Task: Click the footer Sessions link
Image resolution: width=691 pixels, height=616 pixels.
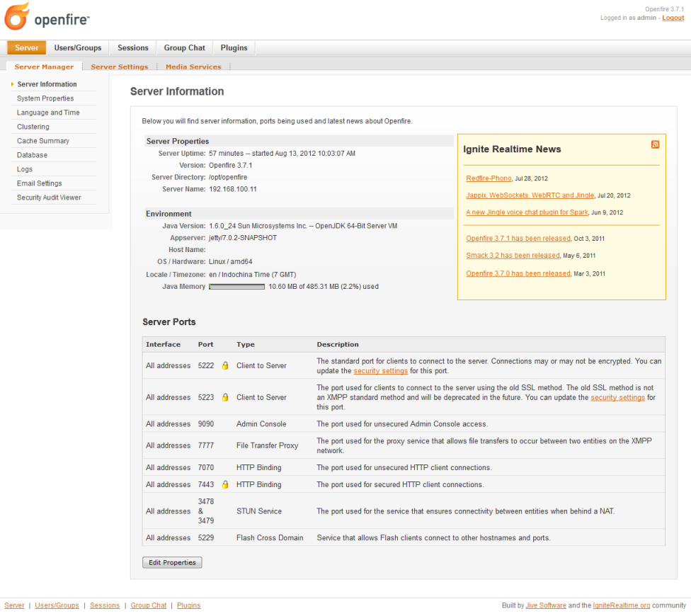Action: click(105, 605)
